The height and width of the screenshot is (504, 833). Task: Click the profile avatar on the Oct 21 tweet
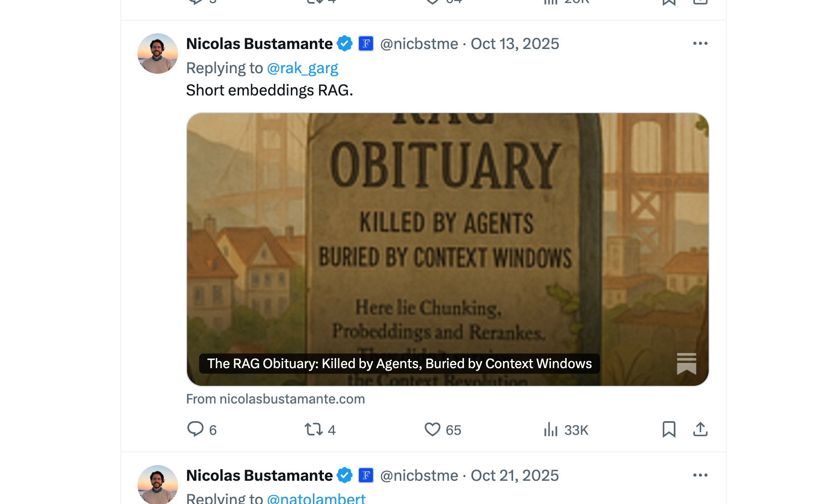point(158,484)
